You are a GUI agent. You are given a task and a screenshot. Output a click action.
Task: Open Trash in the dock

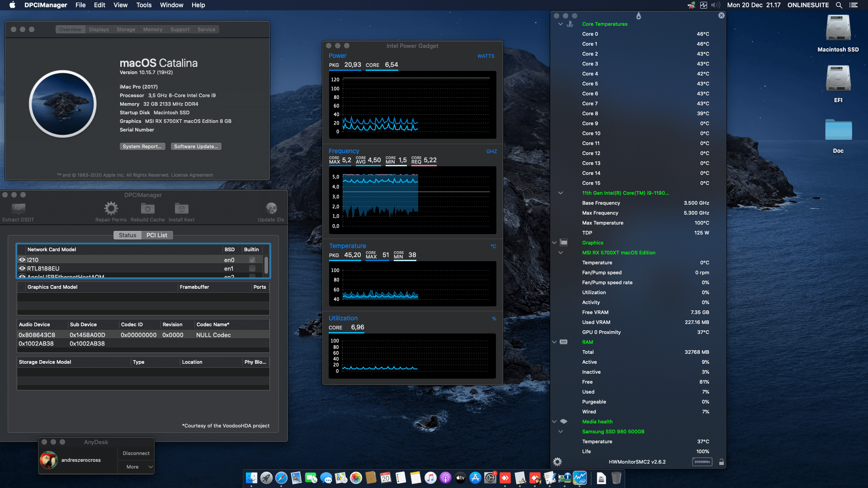[616, 478]
